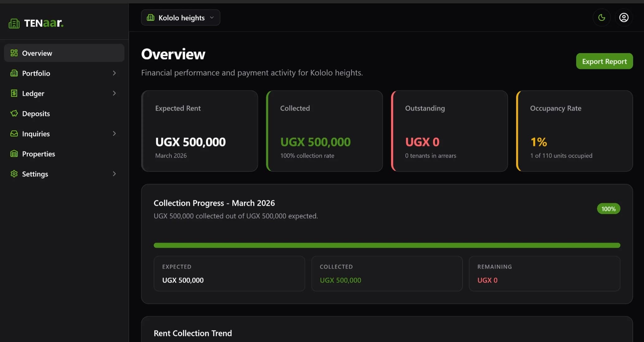Switch to the Overview section
This screenshot has width=644, height=342.
(37, 53)
